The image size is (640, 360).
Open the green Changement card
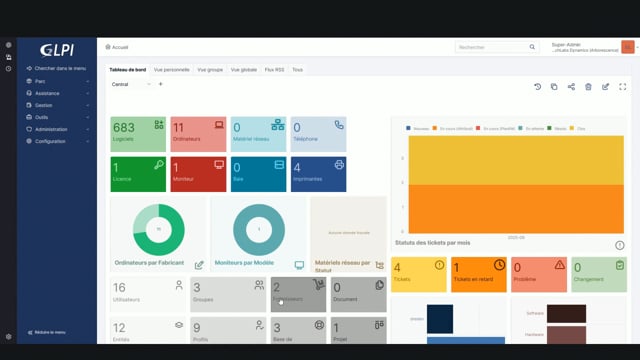tap(599, 274)
